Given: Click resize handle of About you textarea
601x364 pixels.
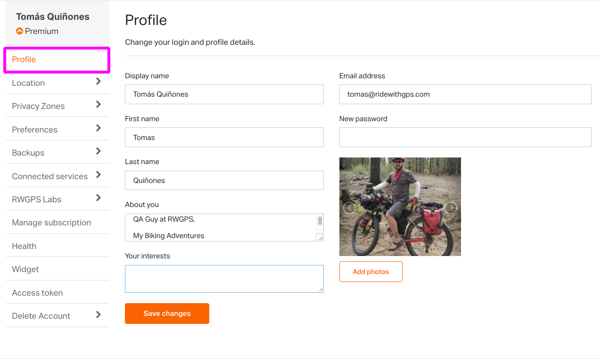Looking at the screenshot, I should point(320,238).
